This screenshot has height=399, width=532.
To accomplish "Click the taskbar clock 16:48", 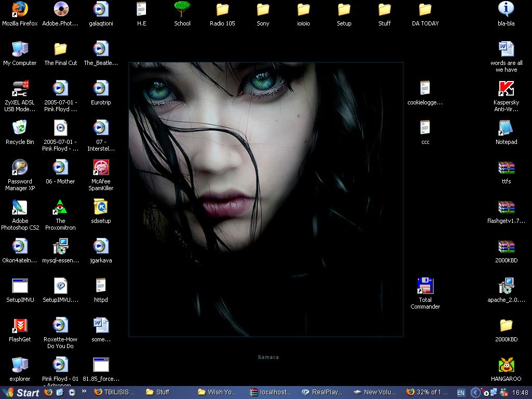I will point(520,393).
